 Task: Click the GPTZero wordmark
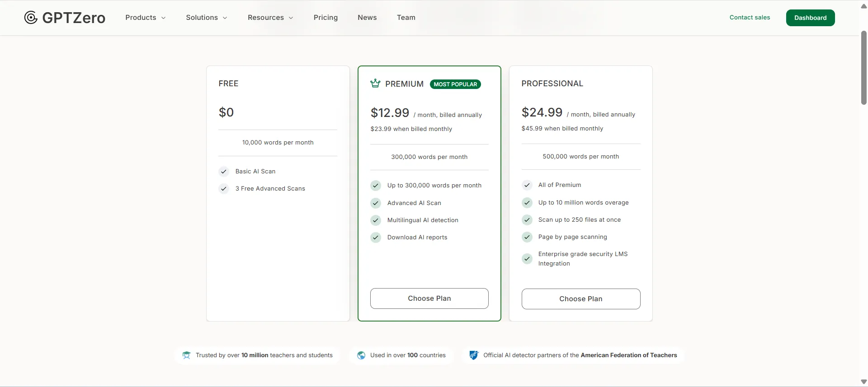coord(74,18)
